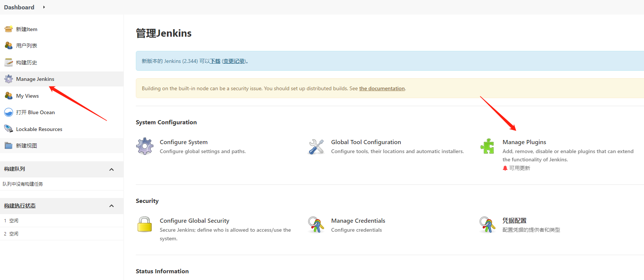The height and width of the screenshot is (280, 644).
Task: Click the Manage Jenkins gear icon in sidebar
Action: (x=9, y=79)
